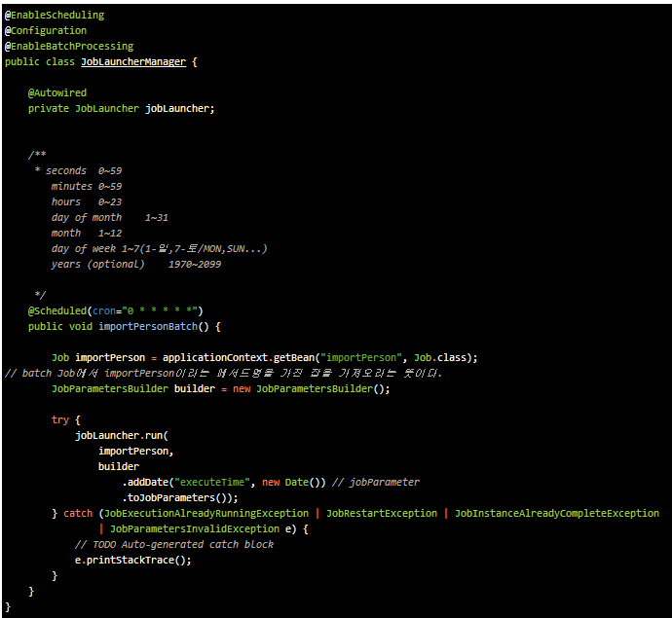
Task: Click the @Configuration annotation
Action: [46, 31]
